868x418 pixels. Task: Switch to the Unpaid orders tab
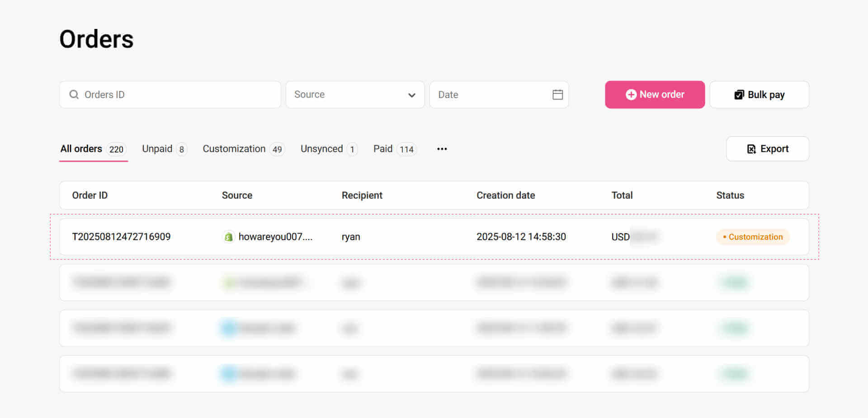coord(157,149)
